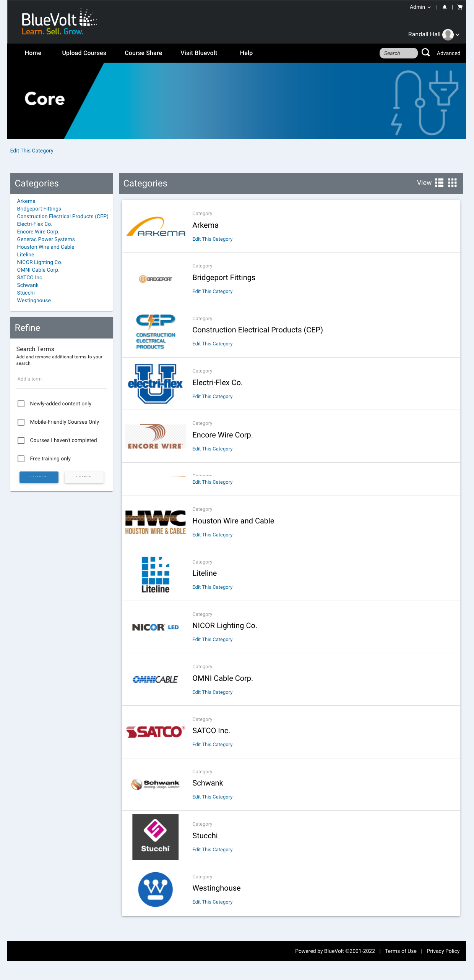The height and width of the screenshot is (980, 474).
Task: Click the Randall Hall avatar icon
Action: point(448,34)
